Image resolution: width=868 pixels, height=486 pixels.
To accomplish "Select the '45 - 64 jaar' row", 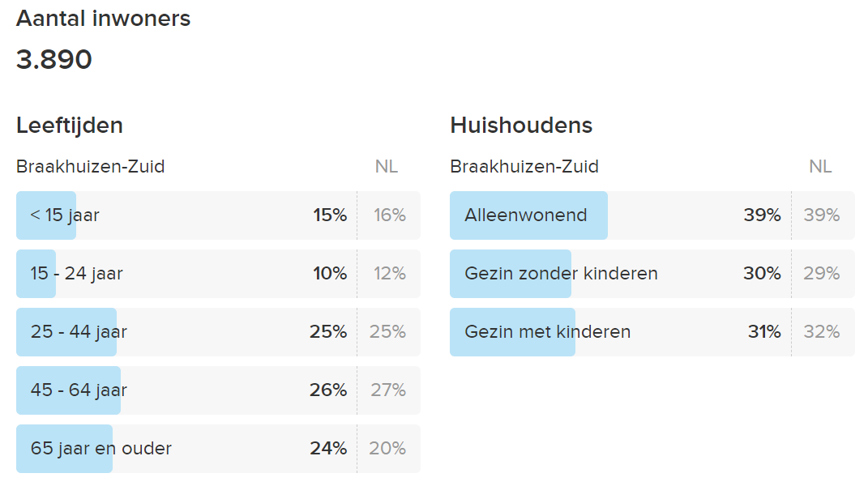I will tap(218, 390).
